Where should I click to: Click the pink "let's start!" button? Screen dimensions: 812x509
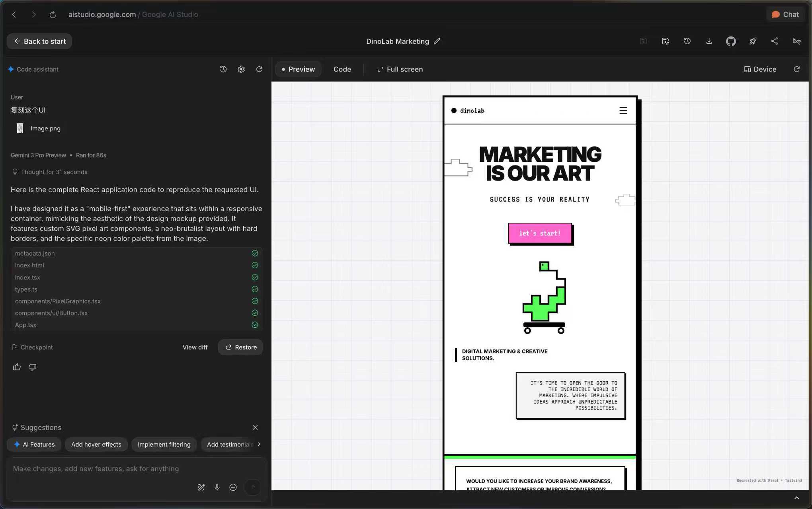click(x=540, y=233)
